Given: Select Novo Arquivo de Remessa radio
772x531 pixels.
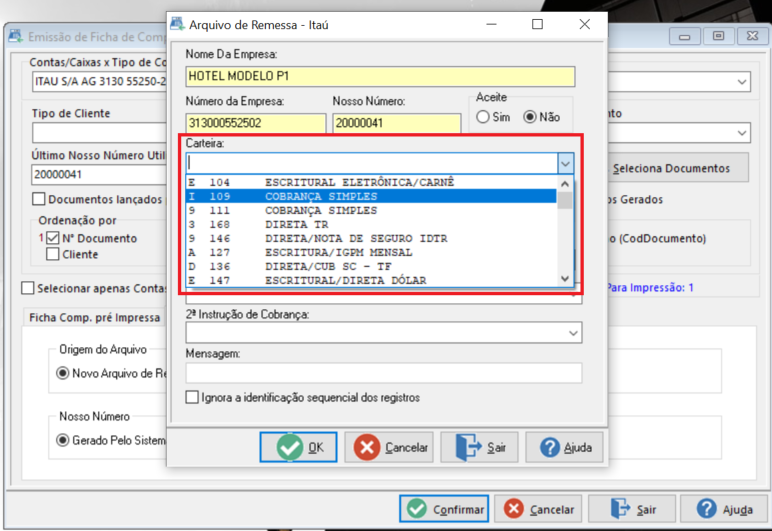Looking at the screenshot, I should tap(63, 373).
